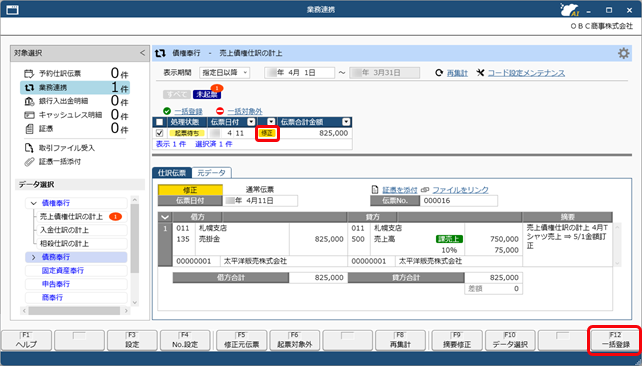Screen dimensions: 642x366
Task: Switch to the 元データ tab
Action: coord(212,173)
